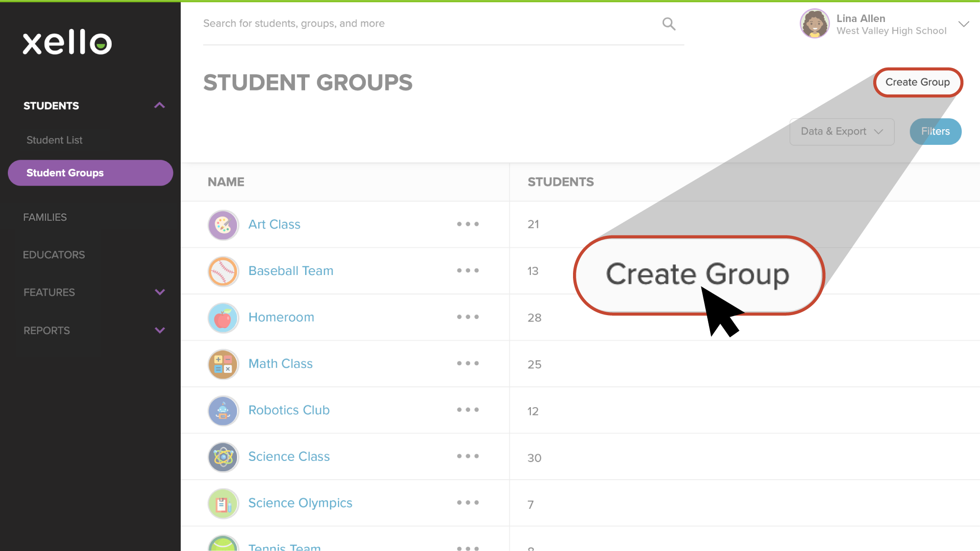Select the Math Class calculator icon
Viewport: 980px width, 551px height.
point(223,364)
